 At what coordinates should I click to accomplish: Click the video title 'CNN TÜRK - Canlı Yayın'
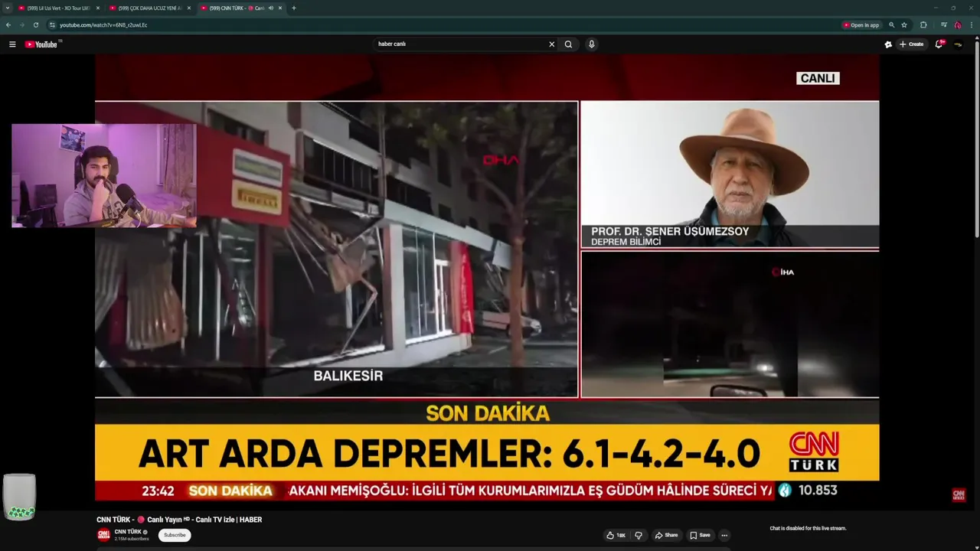pyautogui.click(x=179, y=520)
